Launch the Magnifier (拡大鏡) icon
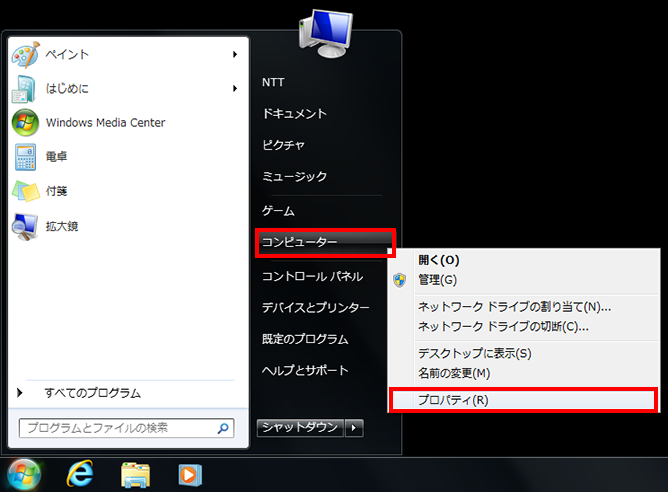Image resolution: width=668 pixels, height=492 pixels. coord(25,227)
